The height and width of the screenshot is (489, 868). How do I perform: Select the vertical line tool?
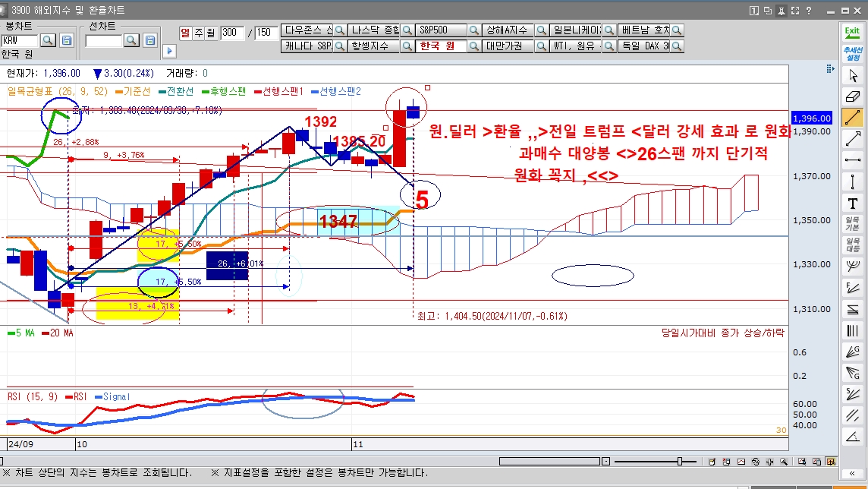(853, 181)
